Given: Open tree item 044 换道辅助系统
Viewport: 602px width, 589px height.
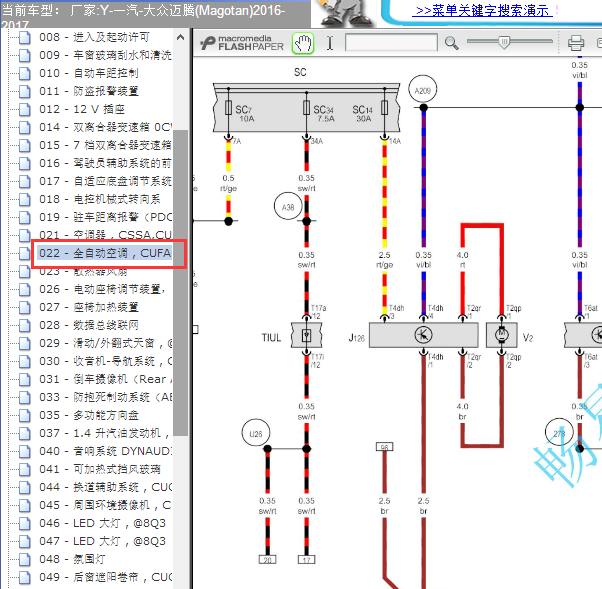Looking at the screenshot, I should click(105, 487).
